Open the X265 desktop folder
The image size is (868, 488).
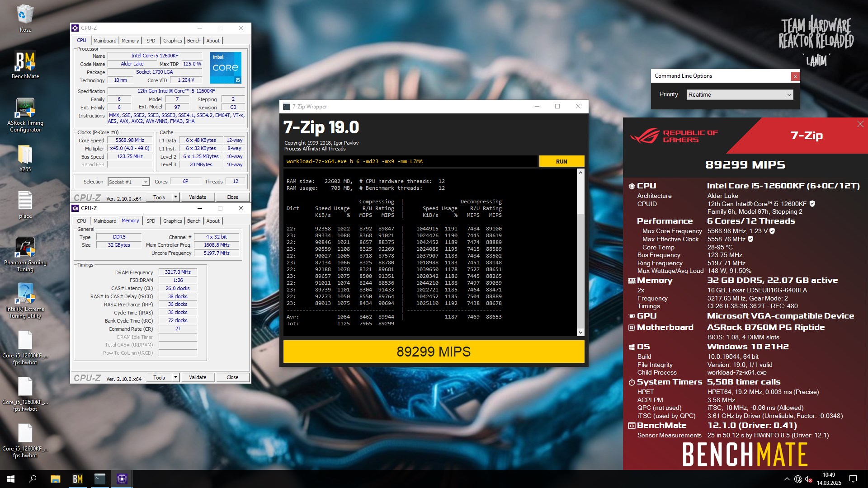pyautogui.click(x=25, y=158)
